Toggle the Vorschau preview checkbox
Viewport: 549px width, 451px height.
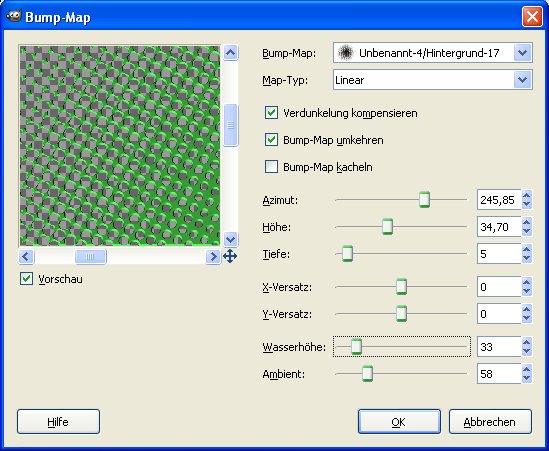26,279
